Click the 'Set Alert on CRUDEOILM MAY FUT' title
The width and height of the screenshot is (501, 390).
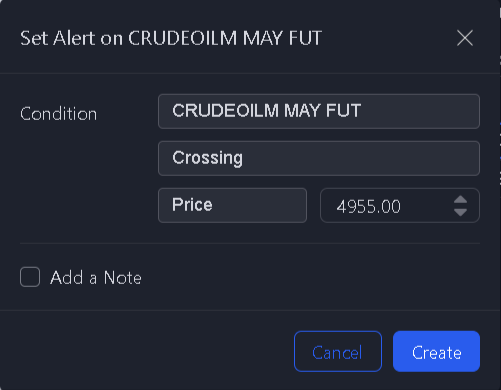[x=171, y=38]
